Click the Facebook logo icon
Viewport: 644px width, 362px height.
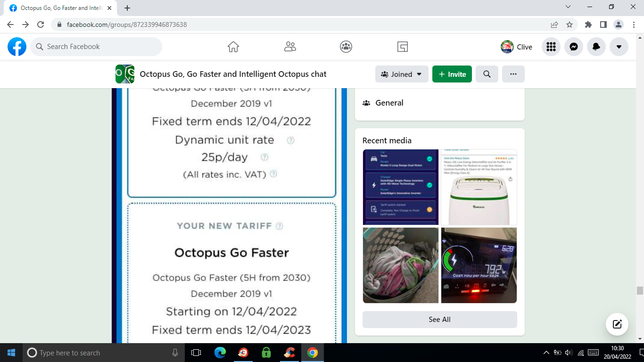click(x=17, y=47)
